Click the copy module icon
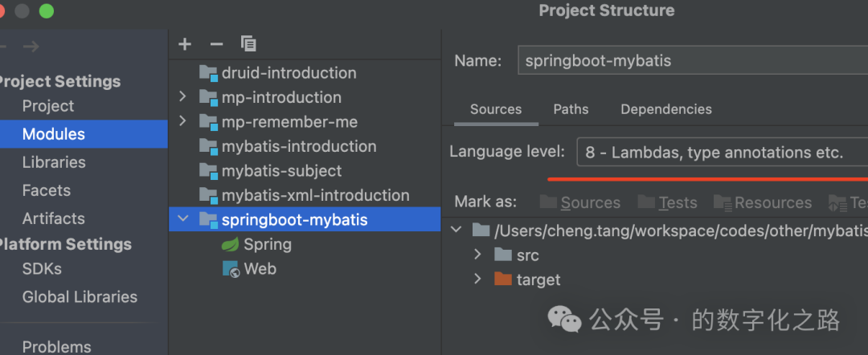This screenshot has height=355, width=868. (x=248, y=44)
